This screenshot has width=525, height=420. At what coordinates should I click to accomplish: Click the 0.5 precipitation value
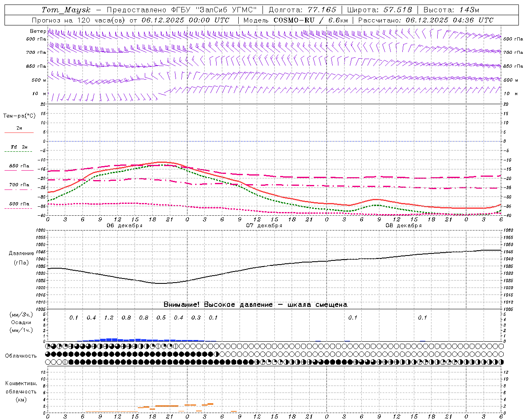(161, 317)
